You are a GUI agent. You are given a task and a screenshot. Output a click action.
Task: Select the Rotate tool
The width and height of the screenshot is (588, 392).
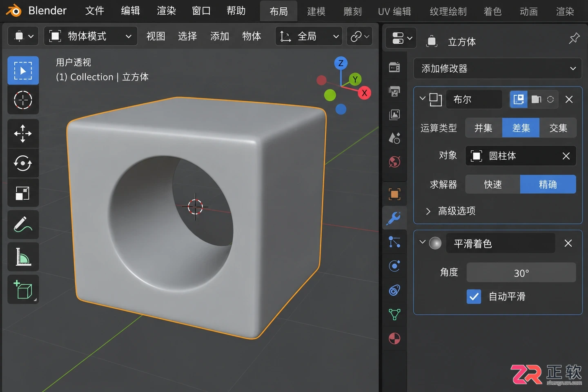pos(23,163)
